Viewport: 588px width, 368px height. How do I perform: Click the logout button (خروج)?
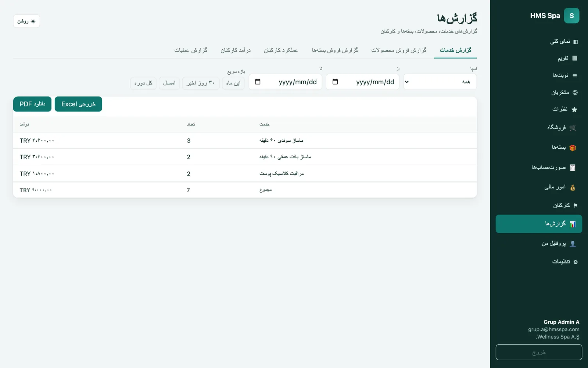pyautogui.click(x=539, y=352)
